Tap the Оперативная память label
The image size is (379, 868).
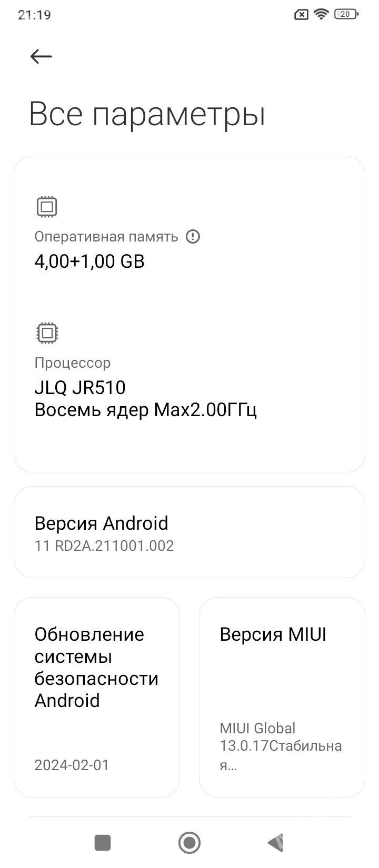pyautogui.click(x=106, y=237)
